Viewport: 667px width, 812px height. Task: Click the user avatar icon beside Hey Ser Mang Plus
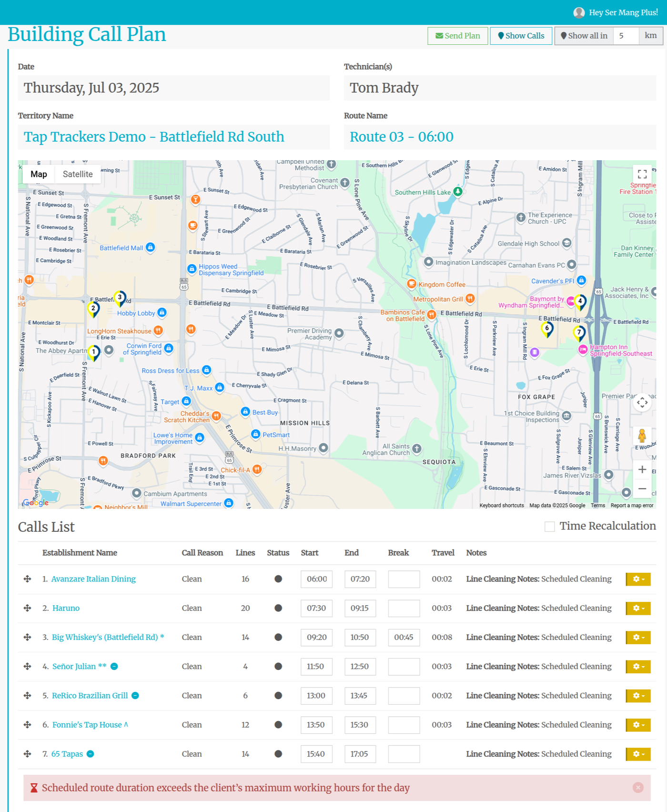(x=579, y=13)
